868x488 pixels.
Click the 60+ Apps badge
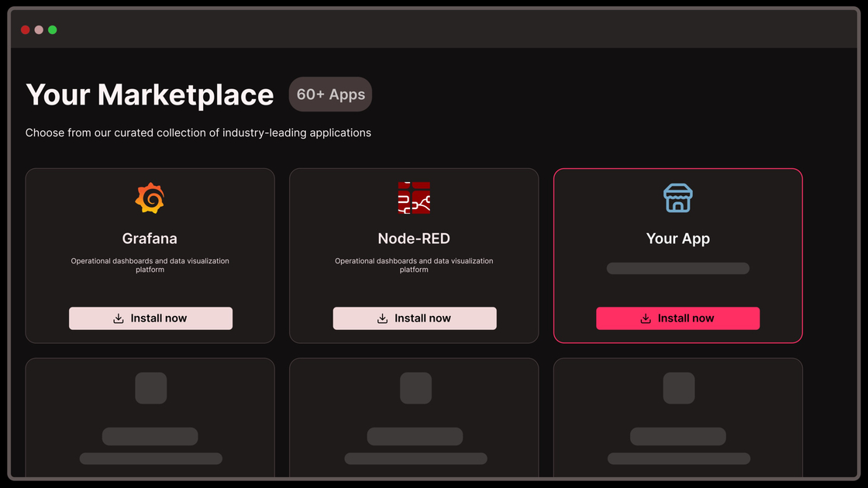(x=330, y=94)
